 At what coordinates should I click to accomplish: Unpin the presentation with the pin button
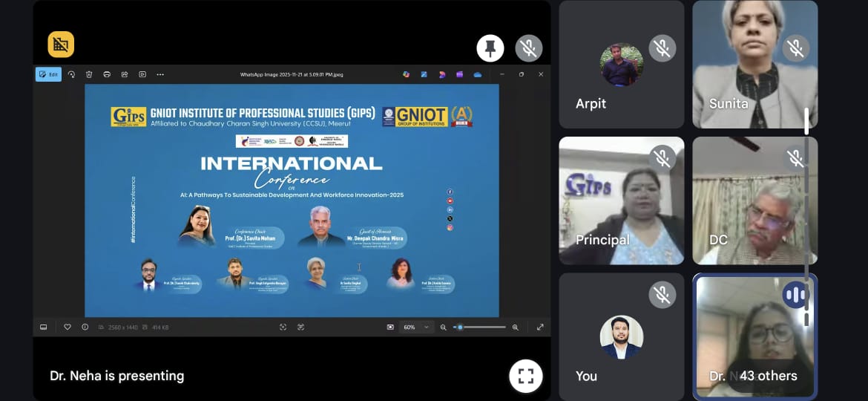(x=490, y=48)
